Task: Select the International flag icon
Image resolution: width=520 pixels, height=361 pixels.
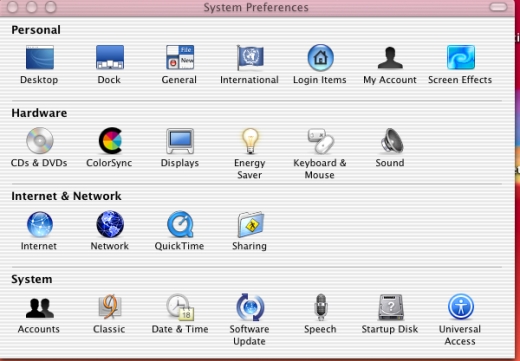Action: point(250,58)
